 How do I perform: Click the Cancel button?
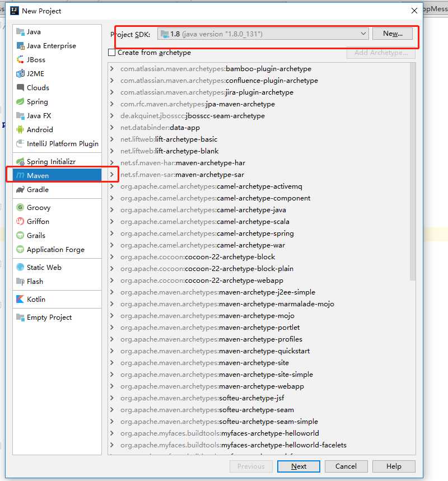tap(346, 466)
